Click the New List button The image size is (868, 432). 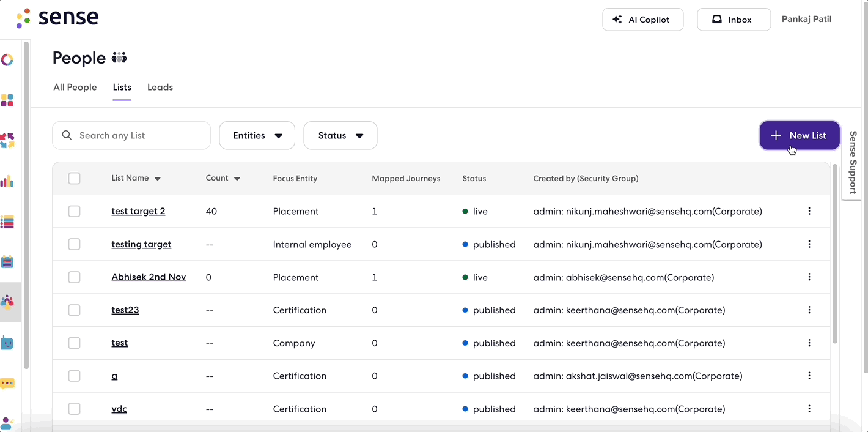pos(800,135)
